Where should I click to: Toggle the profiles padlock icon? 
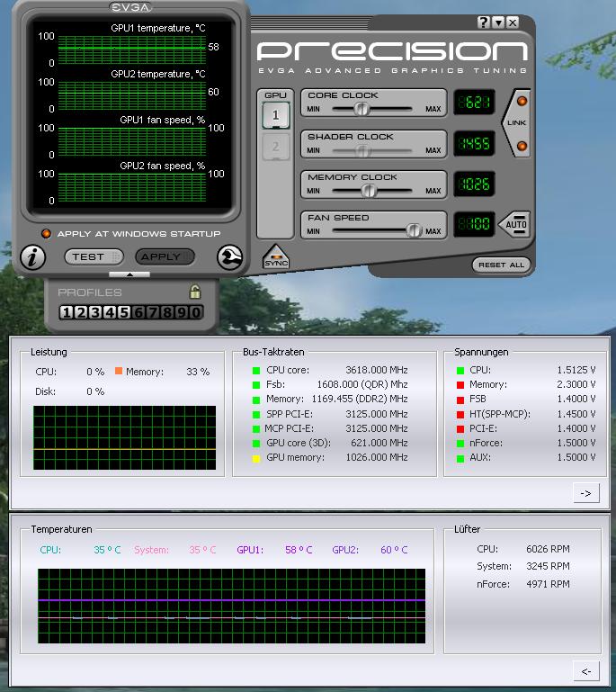click(x=195, y=292)
